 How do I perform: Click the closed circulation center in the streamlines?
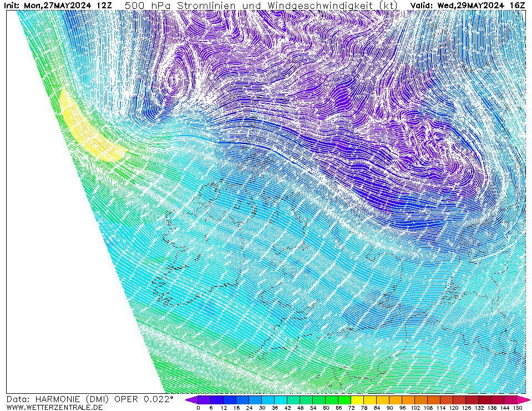click(173, 80)
